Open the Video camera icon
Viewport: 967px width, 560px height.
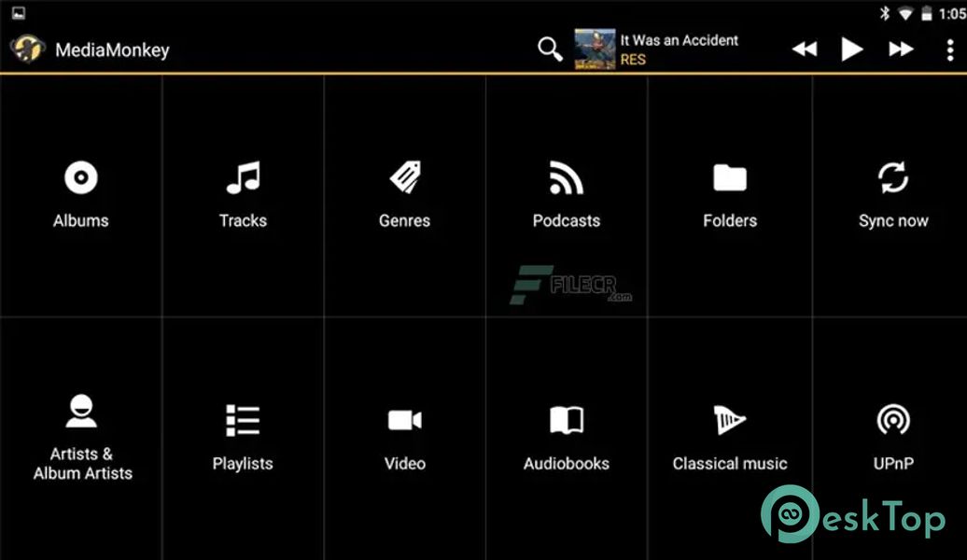point(404,421)
